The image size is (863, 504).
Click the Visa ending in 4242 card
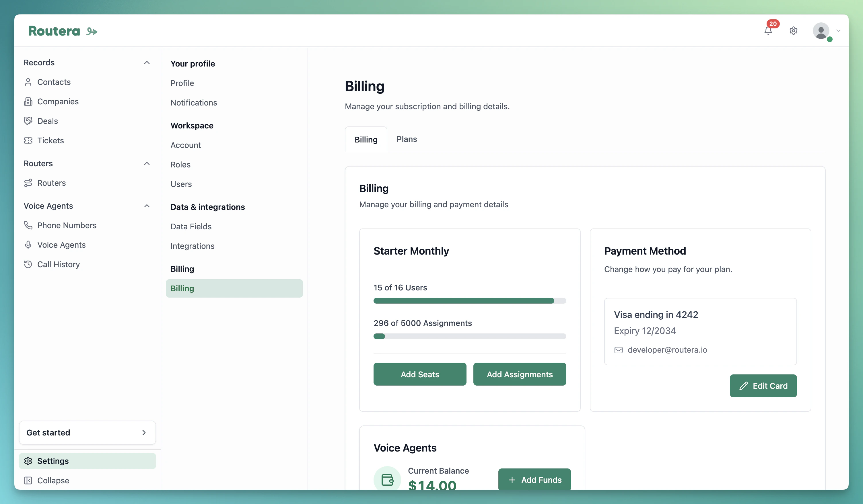click(700, 331)
